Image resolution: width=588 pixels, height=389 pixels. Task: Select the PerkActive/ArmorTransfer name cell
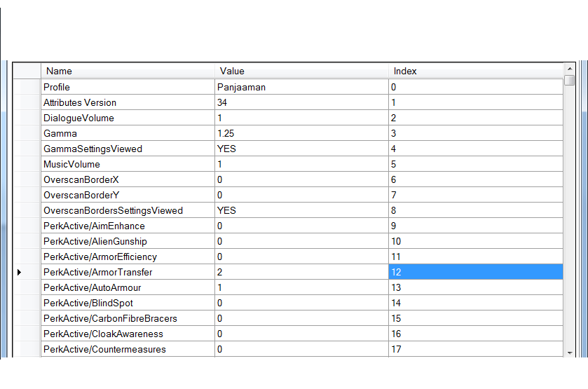(128, 272)
